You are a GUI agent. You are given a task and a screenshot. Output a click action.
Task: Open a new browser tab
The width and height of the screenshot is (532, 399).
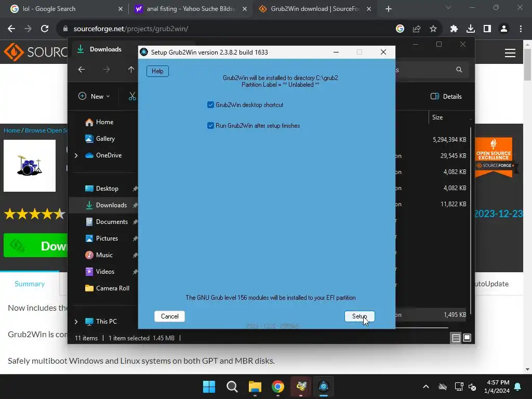click(x=389, y=9)
